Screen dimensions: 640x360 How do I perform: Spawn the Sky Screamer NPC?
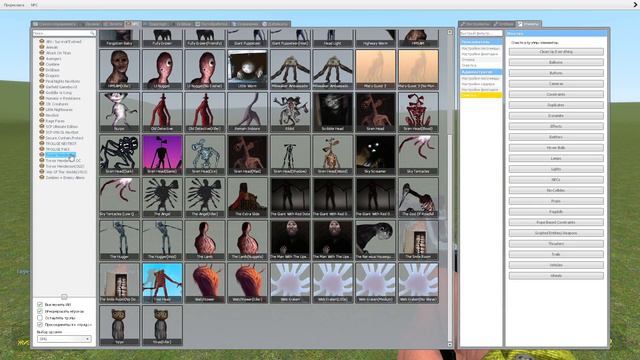(376, 155)
